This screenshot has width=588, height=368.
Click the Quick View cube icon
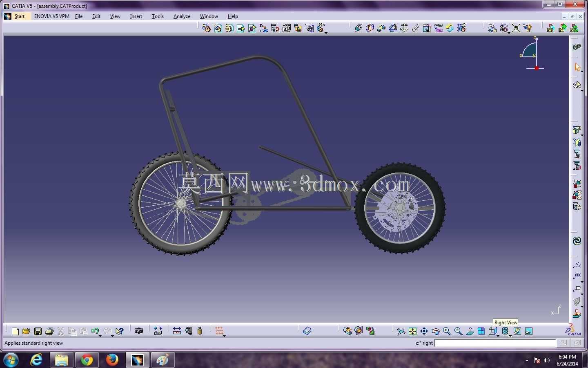[x=493, y=331]
